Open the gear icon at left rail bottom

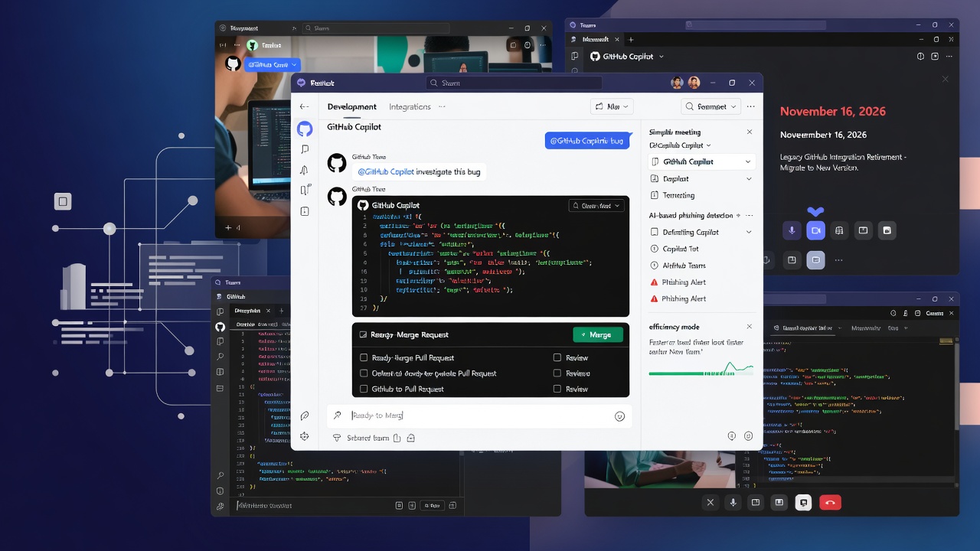coord(305,436)
